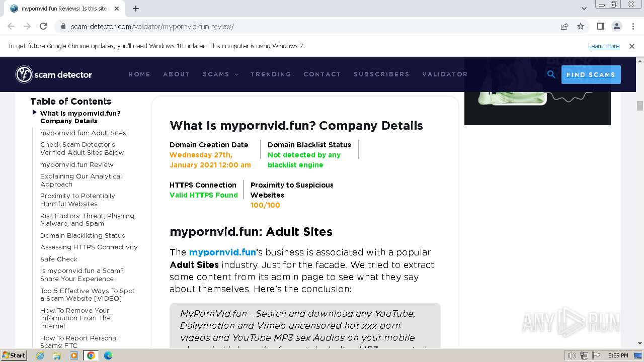Click the page vertical scrollbar thumb
The width and height of the screenshot is (644, 362).
[x=640, y=106]
